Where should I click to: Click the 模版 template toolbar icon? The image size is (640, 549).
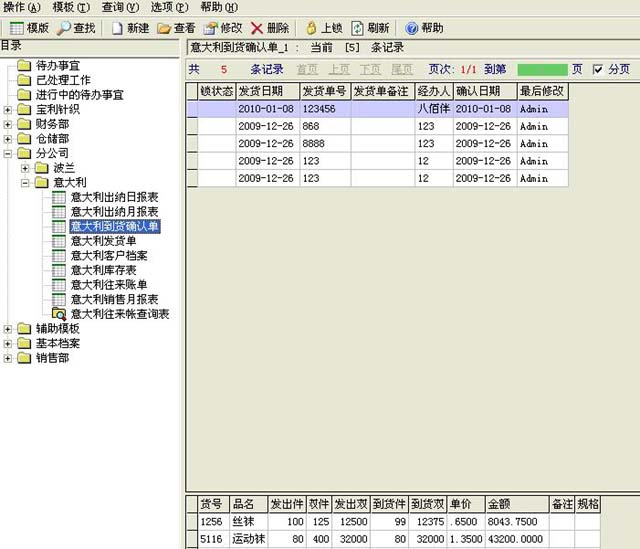28,28
